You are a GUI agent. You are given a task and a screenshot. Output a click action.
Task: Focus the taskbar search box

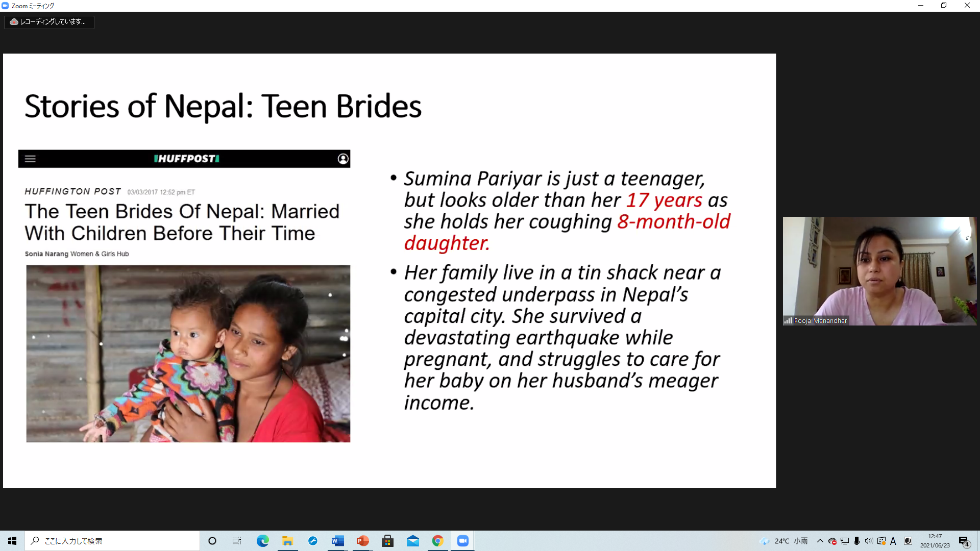112,541
